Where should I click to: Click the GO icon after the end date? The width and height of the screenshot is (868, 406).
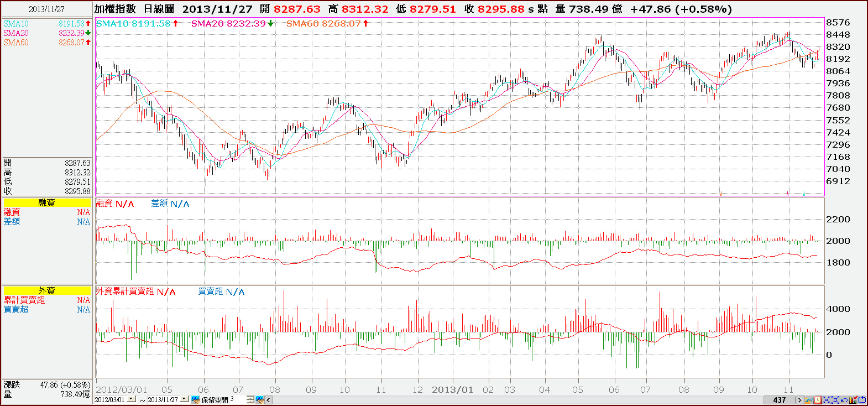point(195,399)
